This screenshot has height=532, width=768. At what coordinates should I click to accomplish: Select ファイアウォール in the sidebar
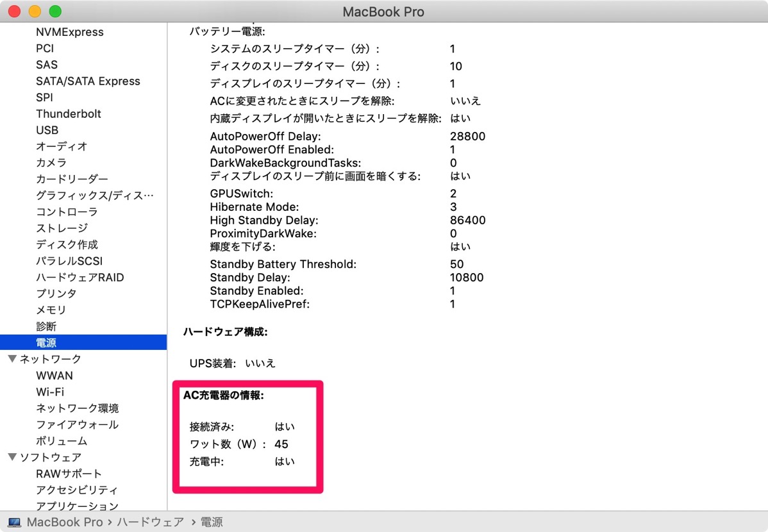77,424
